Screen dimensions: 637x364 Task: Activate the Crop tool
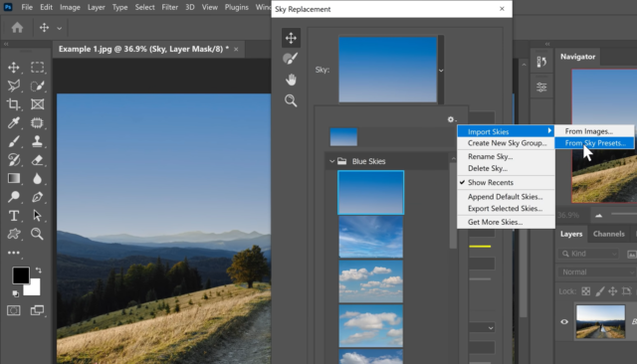13,104
